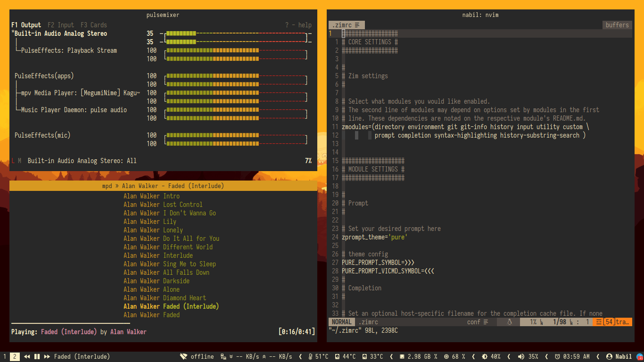Select the highlighted workspace 2 indicator
Image resolution: width=644 pixels, height=362 pixels.
(15, 357)
